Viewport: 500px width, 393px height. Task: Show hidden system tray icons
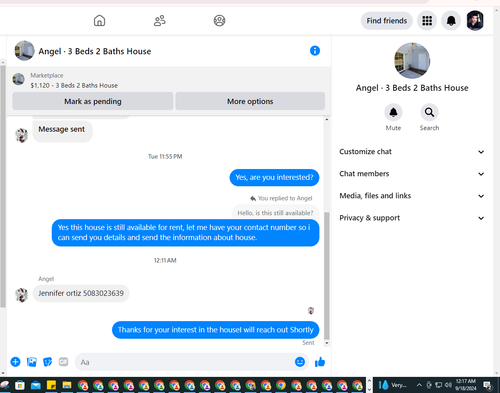(419, 385)
